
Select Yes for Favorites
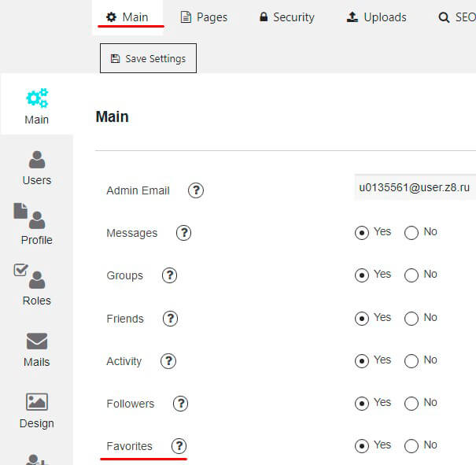tap(362, 446)
